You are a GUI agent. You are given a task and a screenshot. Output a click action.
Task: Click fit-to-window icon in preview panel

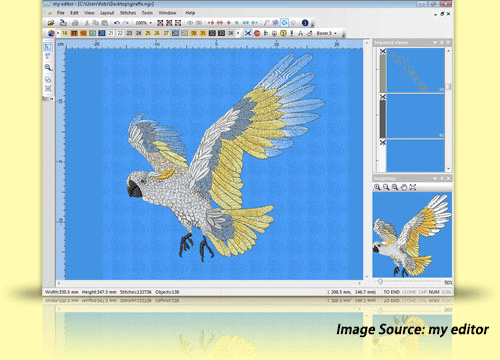[413, 187]
